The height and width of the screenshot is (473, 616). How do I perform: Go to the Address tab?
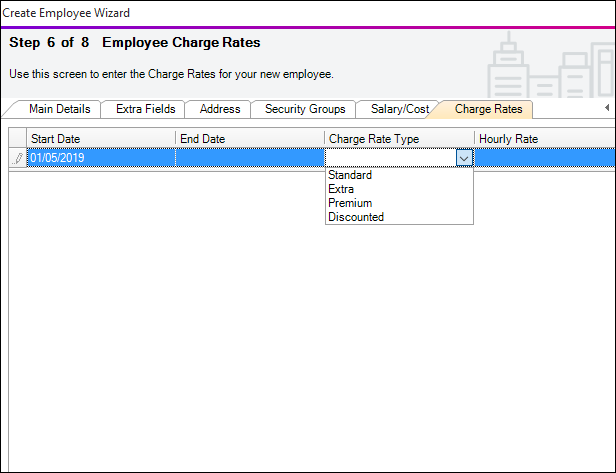[x=220, y=109]
